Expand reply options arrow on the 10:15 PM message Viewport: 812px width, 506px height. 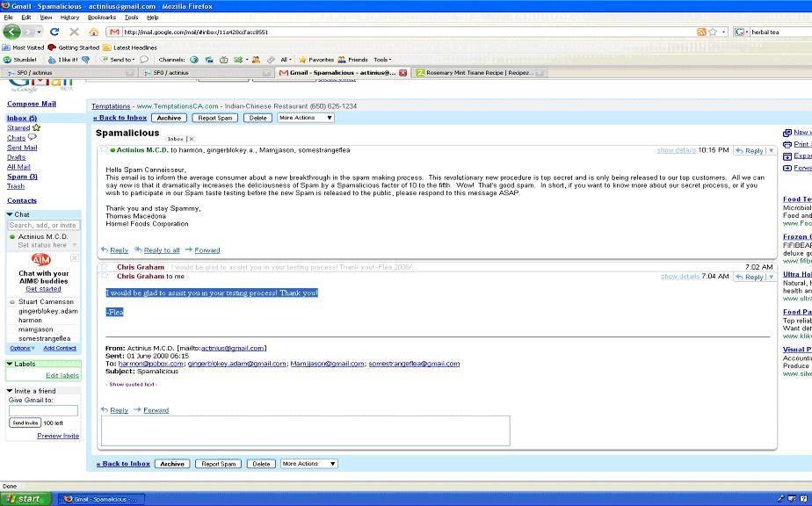[771, 151]
